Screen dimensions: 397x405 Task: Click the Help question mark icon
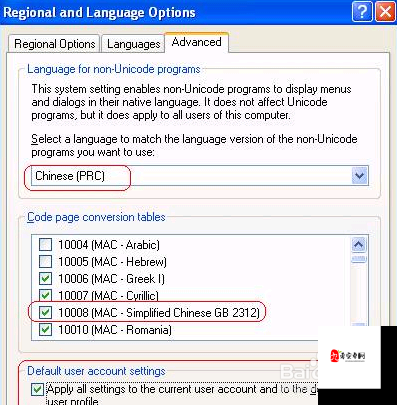[362, 12]
